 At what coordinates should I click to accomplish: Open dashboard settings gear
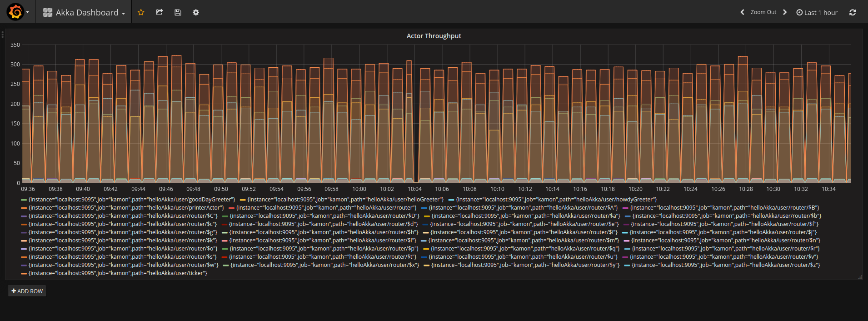click(x=196, y=12)
